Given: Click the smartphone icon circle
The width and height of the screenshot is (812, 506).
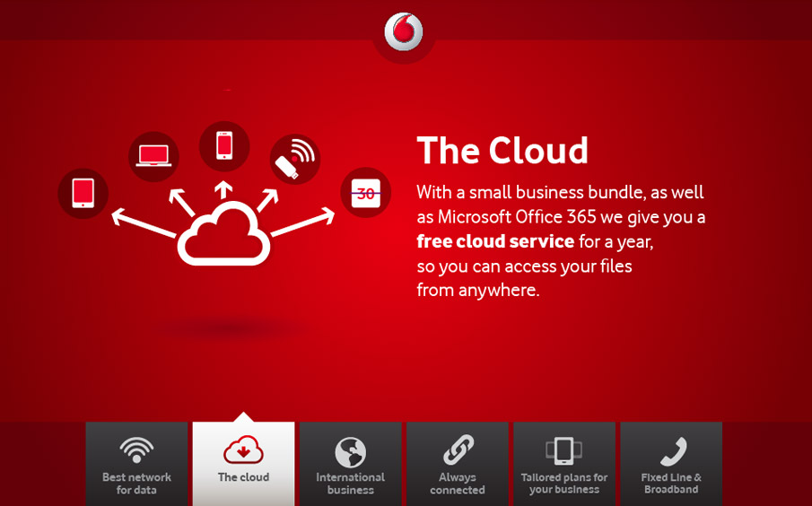Looking at the screenshot, I should pos(224,146).
